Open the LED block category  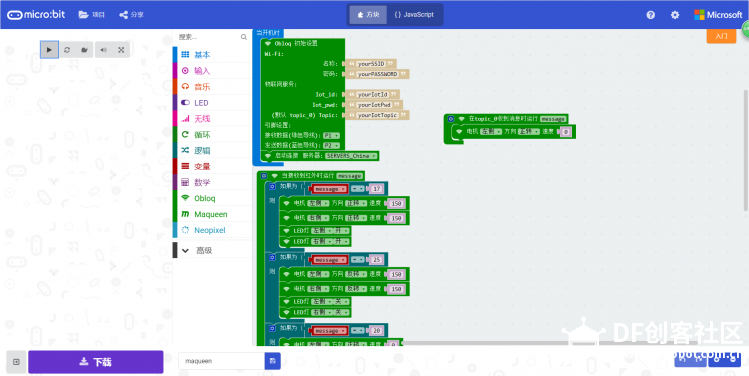(212, 103)
